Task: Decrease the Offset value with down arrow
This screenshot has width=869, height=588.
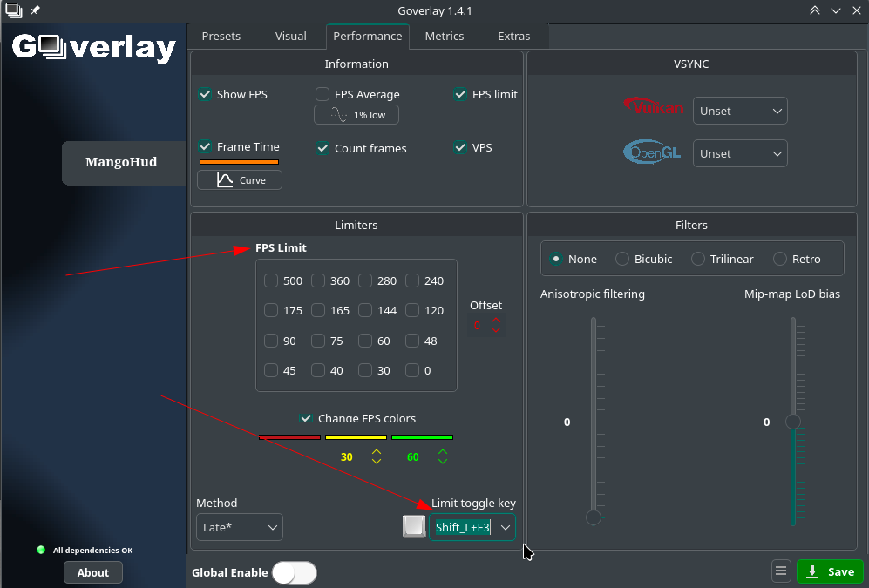Action: 496,329
